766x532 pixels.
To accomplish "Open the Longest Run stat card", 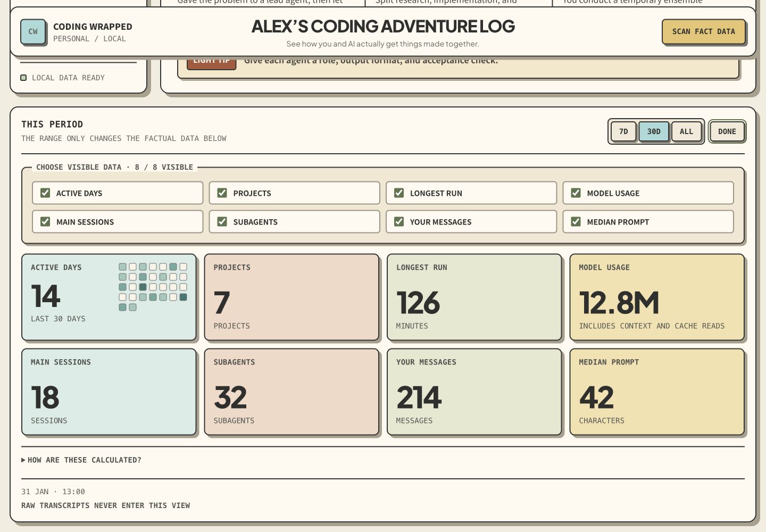I will click(x=474, y=297).
